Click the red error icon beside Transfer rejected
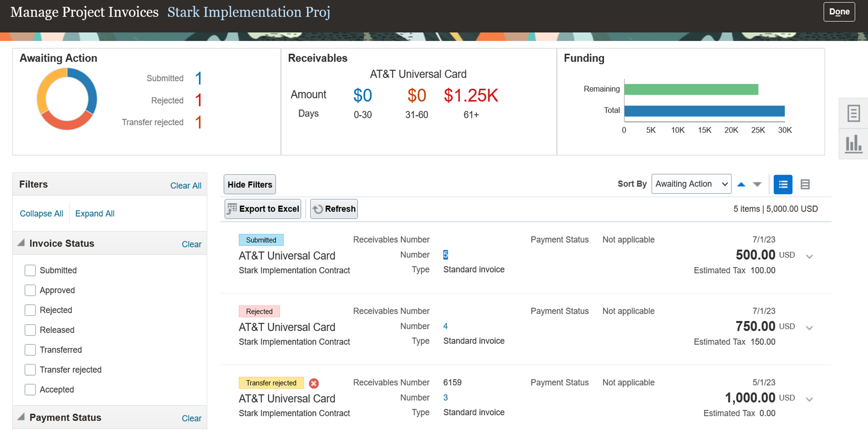Image resolution: width=868 pixels, height=430 pixels. [314, 383]
